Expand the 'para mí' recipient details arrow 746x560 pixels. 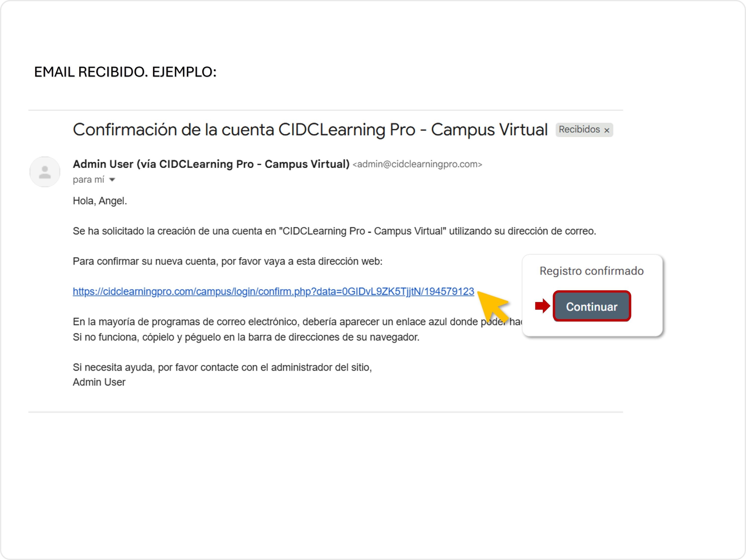(x=112, y=180)
